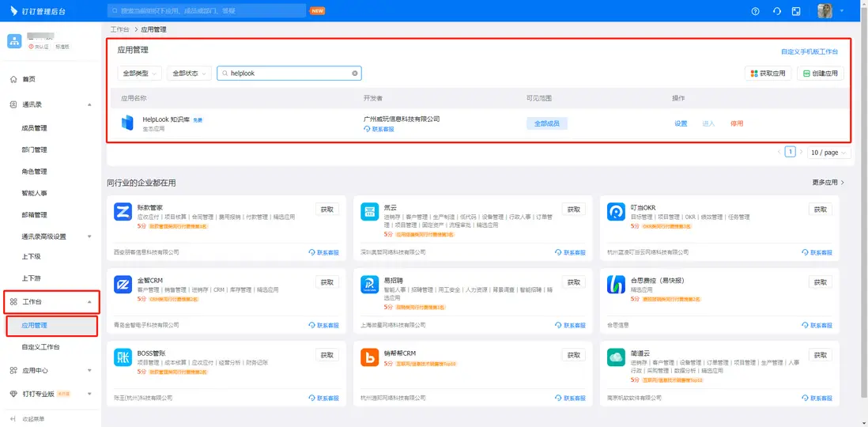
Task: Click the BOSS管账 app icon
Action: coord(123,357)
